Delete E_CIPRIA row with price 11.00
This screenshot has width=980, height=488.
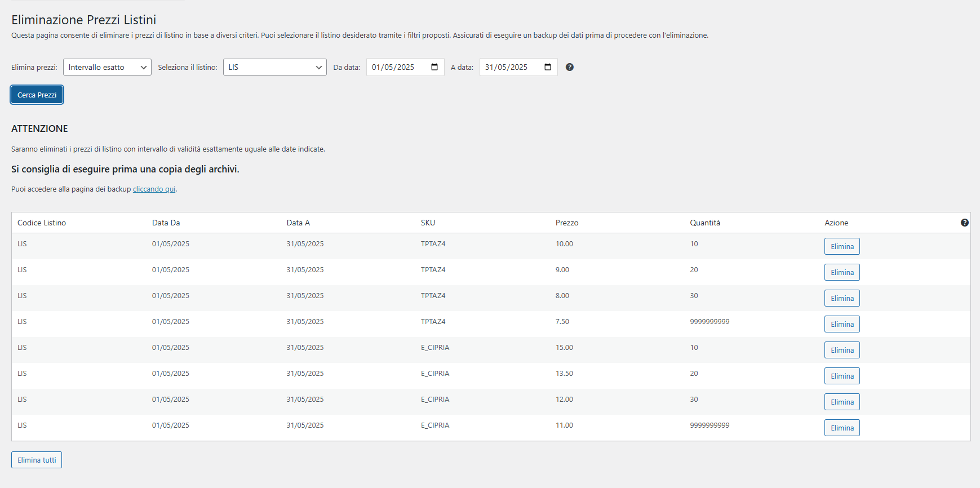tap(842, 428)
